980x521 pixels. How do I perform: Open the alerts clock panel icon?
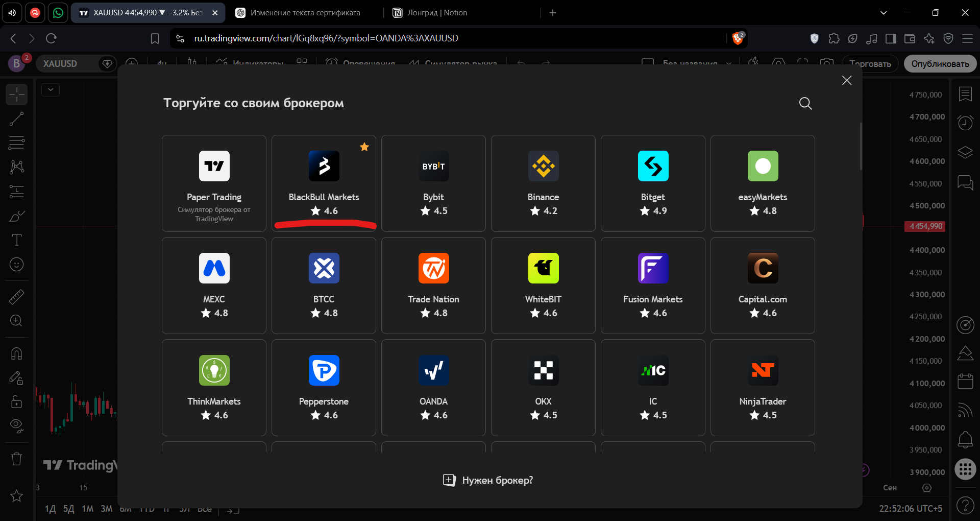click(x=965, y=123)
